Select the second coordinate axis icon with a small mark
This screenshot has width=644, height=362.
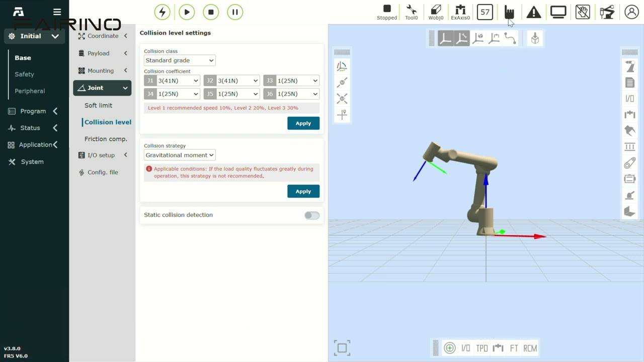(x=462, y=38)
